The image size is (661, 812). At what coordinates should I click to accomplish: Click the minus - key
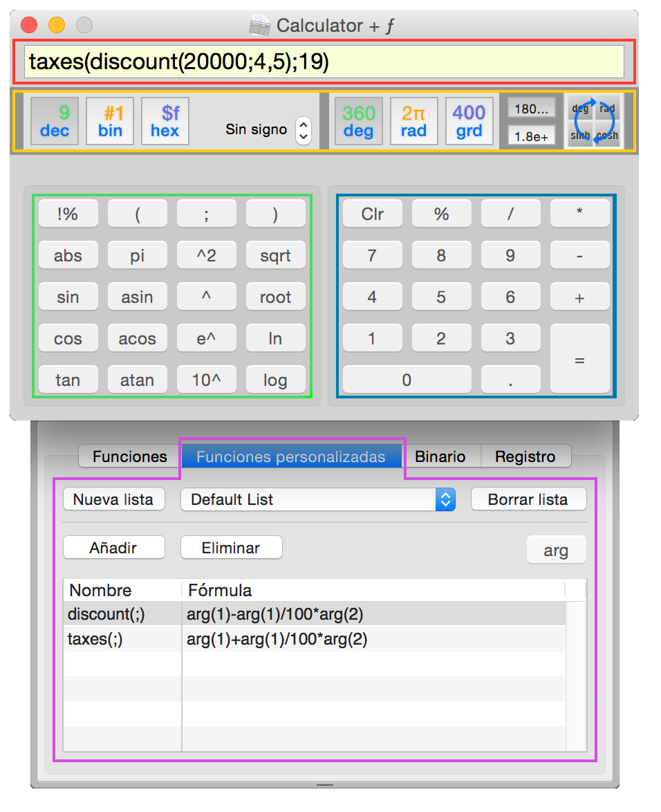(579, 255)
